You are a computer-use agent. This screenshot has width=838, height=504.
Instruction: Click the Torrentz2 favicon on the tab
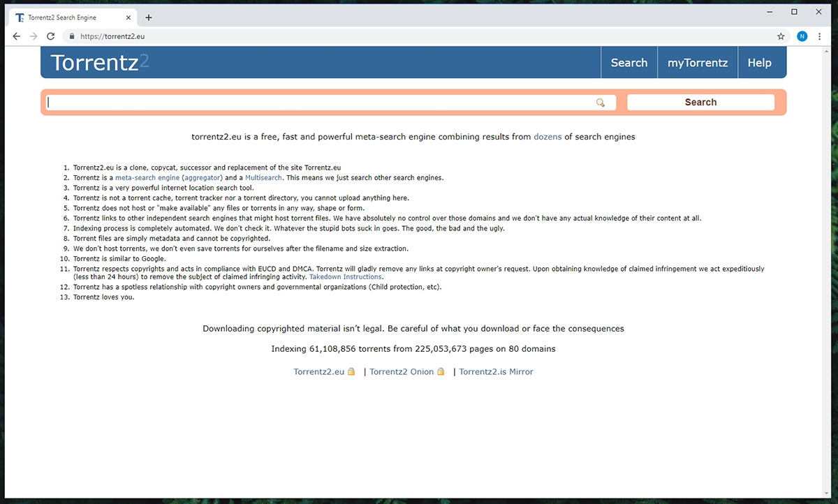pos(20,17)
